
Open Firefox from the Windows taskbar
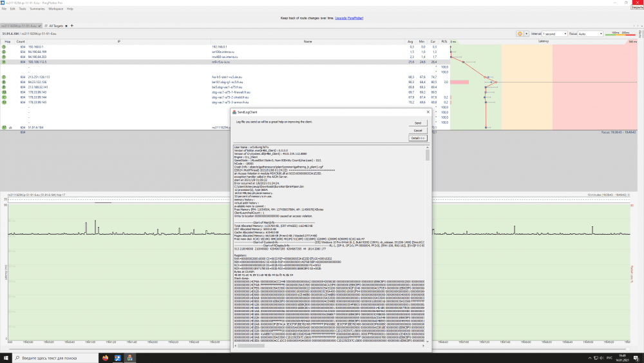click(x=105, y=357)
